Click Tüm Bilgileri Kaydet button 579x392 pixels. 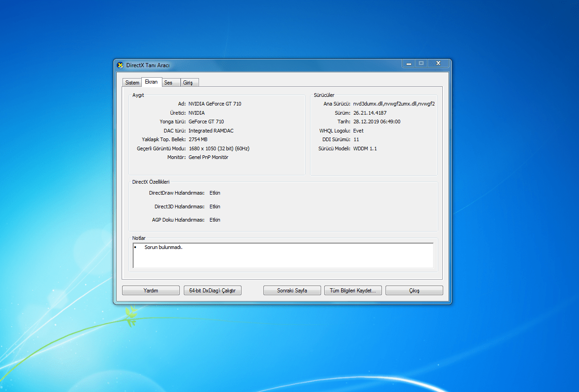[x=353, y=290]
